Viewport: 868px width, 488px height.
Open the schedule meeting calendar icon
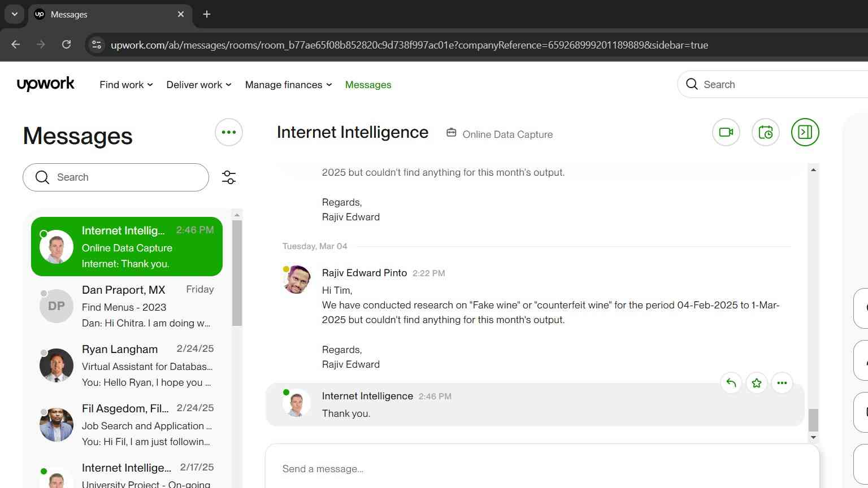tap(766, 132)
